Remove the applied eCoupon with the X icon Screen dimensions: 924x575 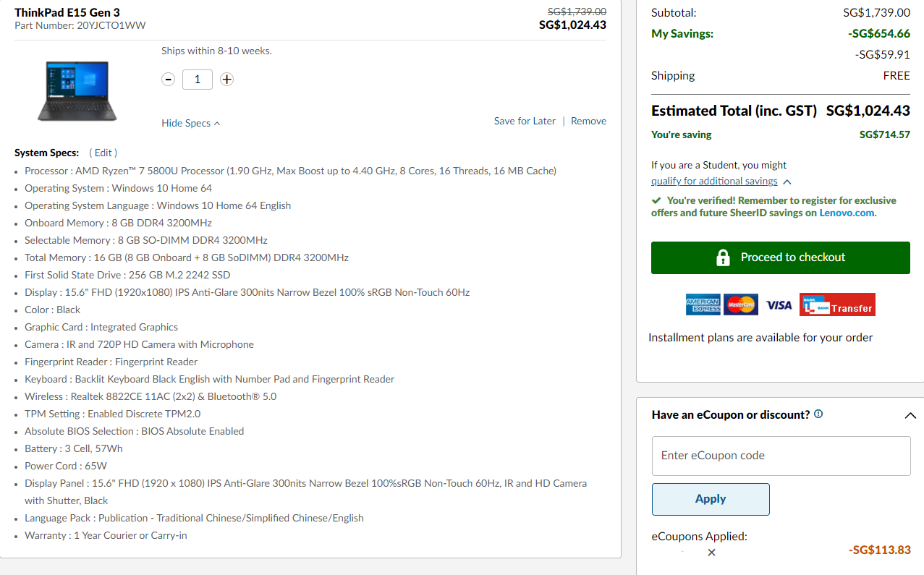coord(711,553)
